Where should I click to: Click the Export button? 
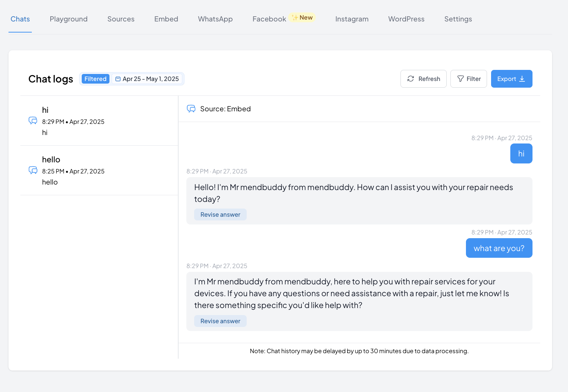[x=512, y=79]
